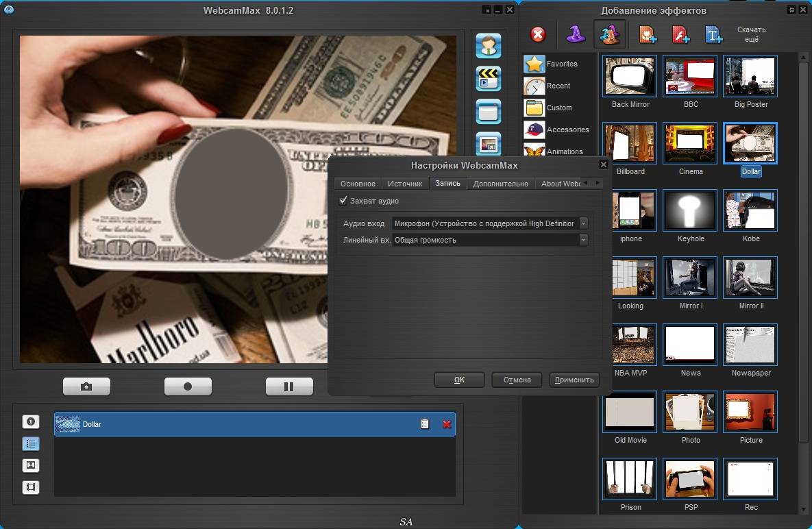Screen dimensions: 812x529
Task: Click the add flash effect icon
Action: (680, 35)
